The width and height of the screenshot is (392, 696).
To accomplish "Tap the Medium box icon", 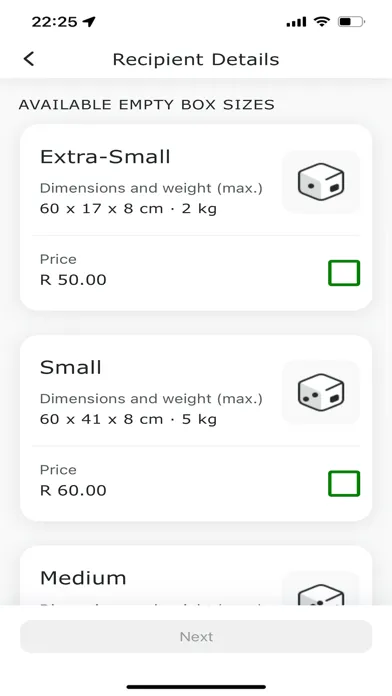I will tap(321, 589).
